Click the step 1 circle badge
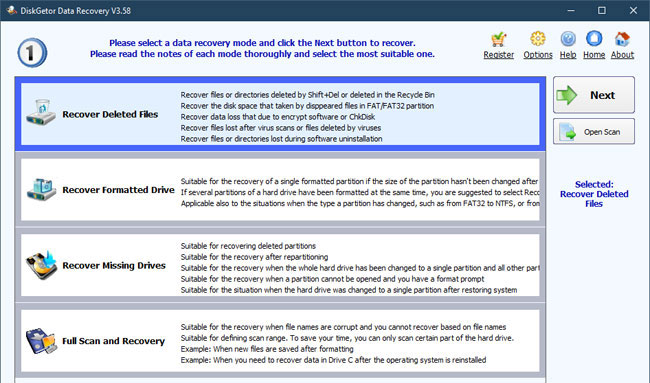This screenshot has width=650, height=383. tap(32, 53)
